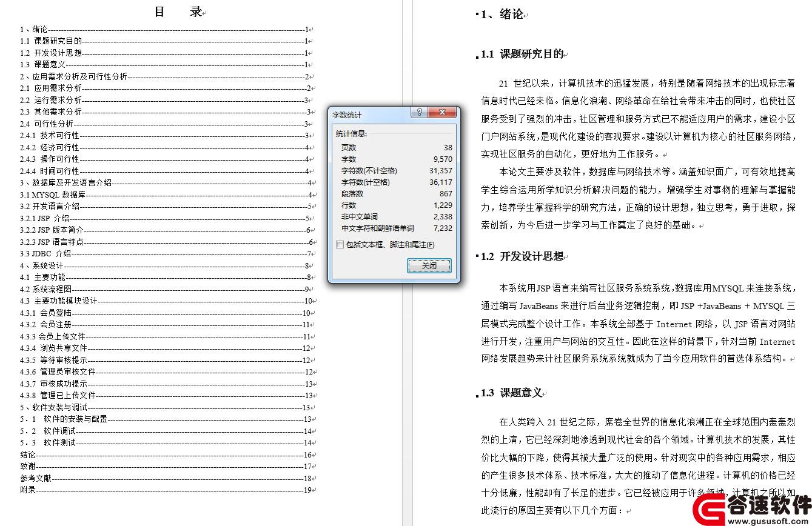Open TOC entry 4.3.6 管理员审核文件
This screenshot has width=812, height=526.
click(x=168, y=372)
